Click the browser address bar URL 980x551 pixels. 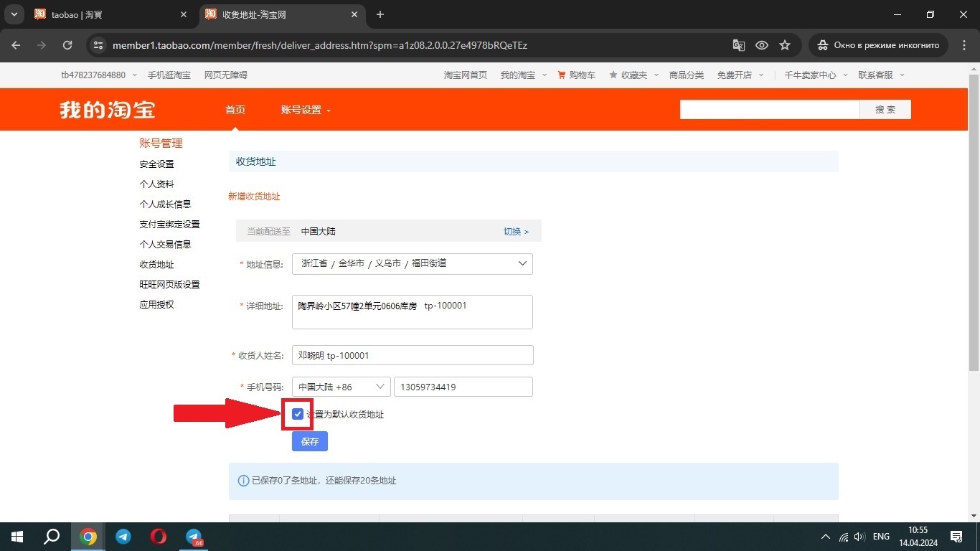pyautogui.click(x=320, y=45)
